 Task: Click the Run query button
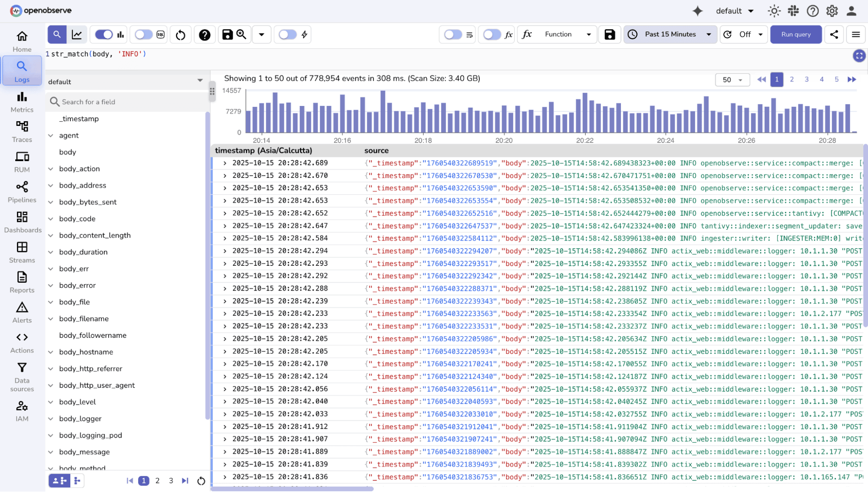(x=795, y=34)
